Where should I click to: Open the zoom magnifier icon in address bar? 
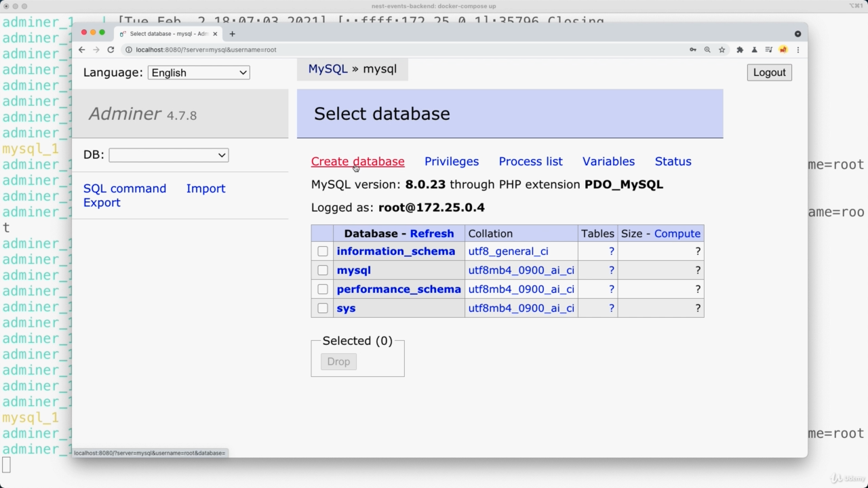707,49
